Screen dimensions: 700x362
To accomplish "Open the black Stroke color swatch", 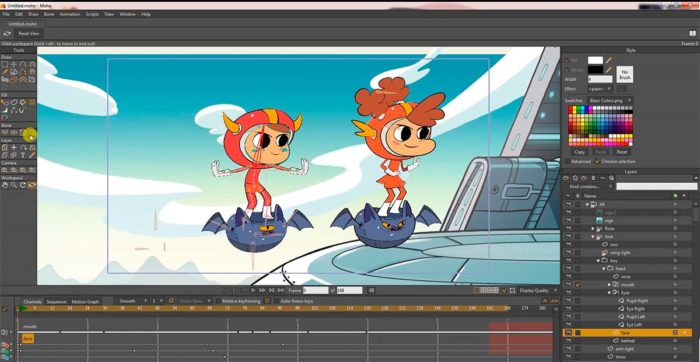I will [x=595, y=70].
